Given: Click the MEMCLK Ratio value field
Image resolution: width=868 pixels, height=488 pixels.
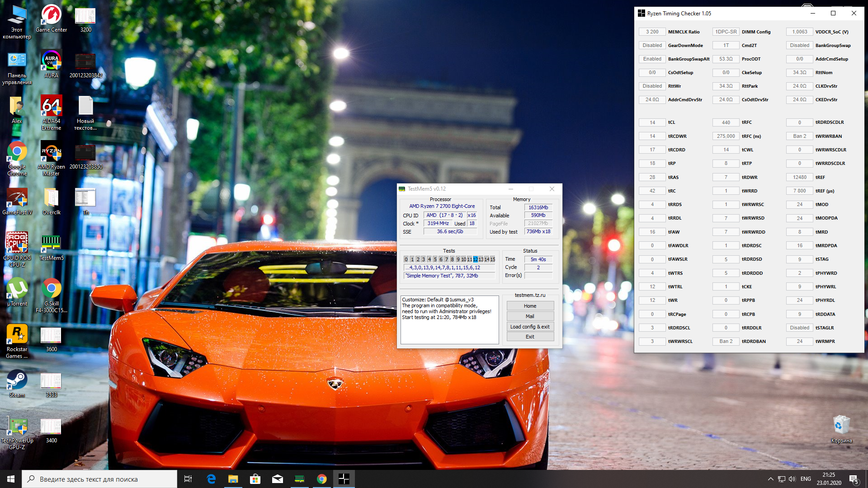Looking at the screenshot, I should tap(652, 32).
